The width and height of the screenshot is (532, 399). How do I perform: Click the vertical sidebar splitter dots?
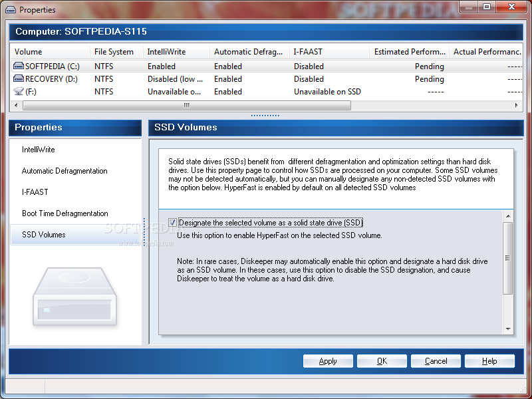pos(144,232)
